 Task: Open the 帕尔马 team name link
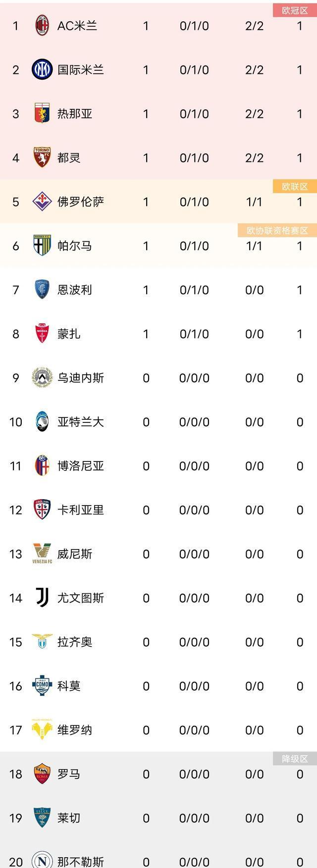74,246
